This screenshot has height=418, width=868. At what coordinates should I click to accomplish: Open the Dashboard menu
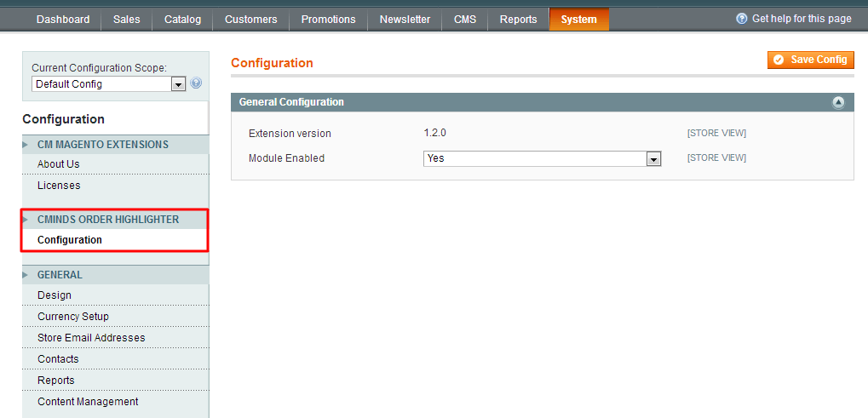(63, 20)
